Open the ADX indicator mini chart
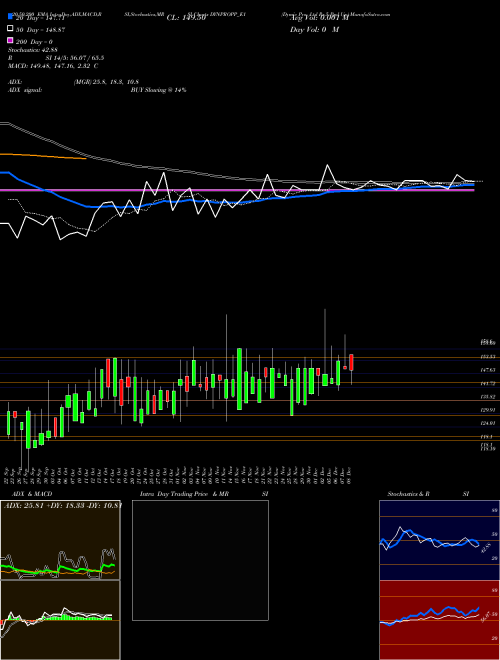Image resolution: width=500 pixels, height=660 pixels. [60, 540]
